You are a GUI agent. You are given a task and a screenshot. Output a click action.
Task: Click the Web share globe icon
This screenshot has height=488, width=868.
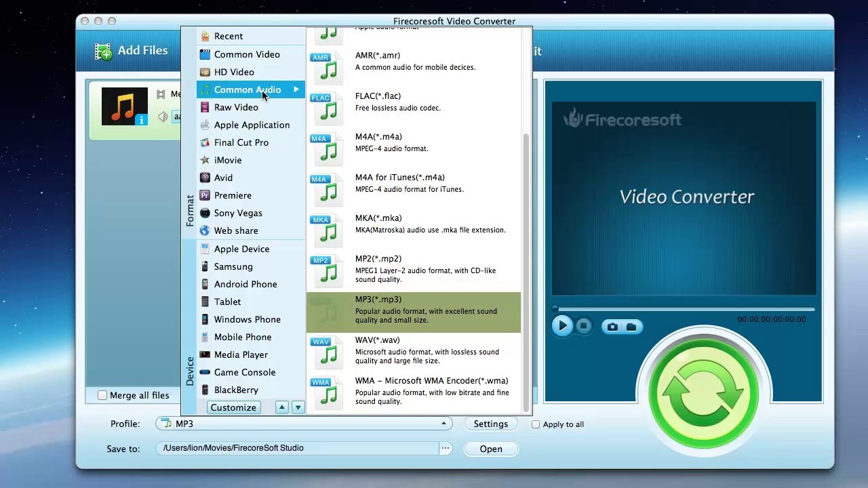205,230
